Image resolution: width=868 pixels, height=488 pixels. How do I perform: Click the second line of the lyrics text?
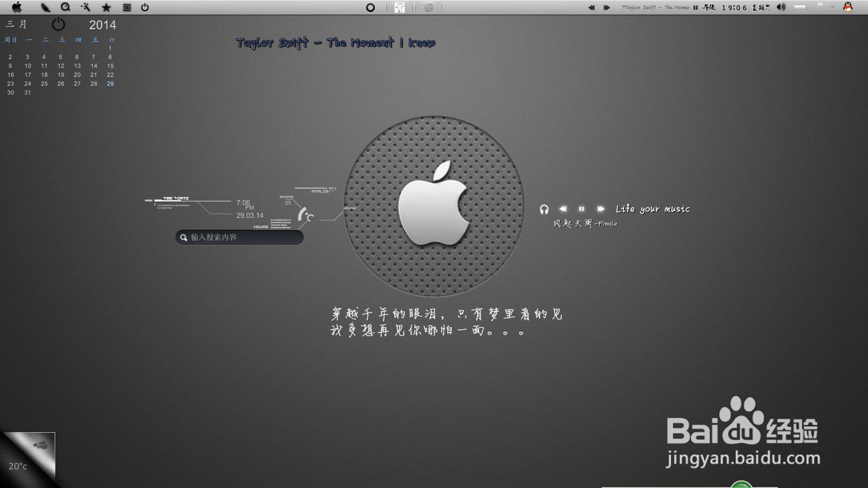click(x=429, y=331)
